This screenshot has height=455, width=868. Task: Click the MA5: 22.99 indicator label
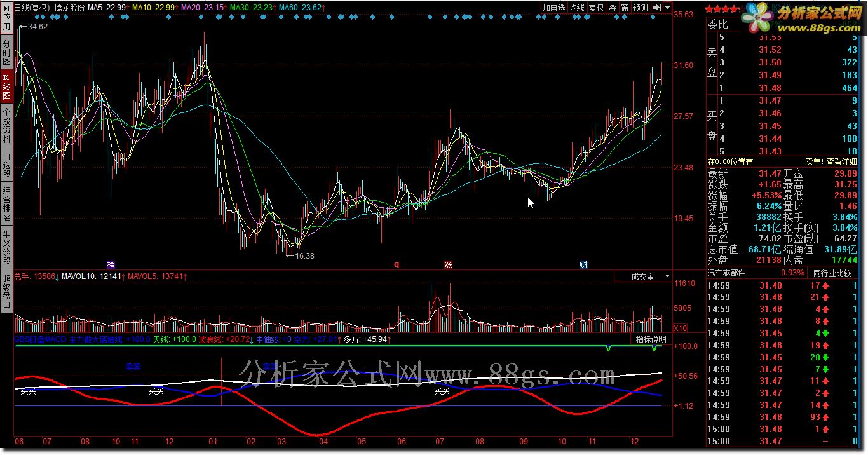pos(108,8)
